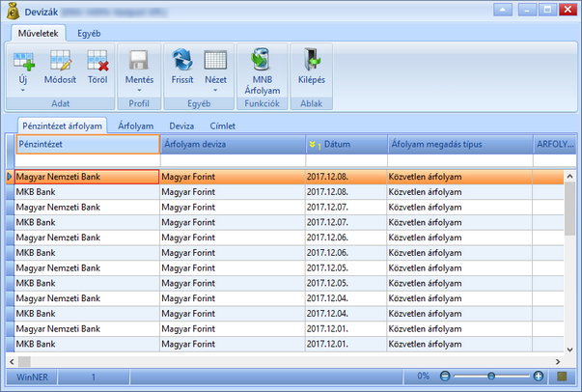Refresh data with the Frissít icon
The width and height of the screenshot is (582, 392).
pyautogui.click(x=182, y=60)
